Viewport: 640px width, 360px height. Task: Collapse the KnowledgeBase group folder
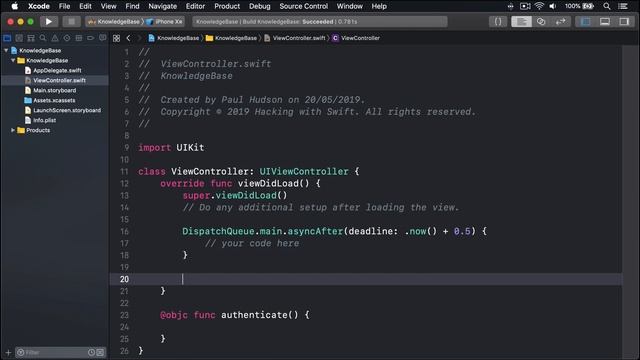(x=13, y=60)
